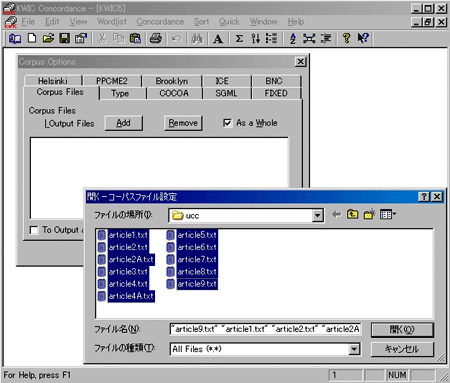Click the sigma summation toolbar icon
The image size is (450, 383).
239,39
